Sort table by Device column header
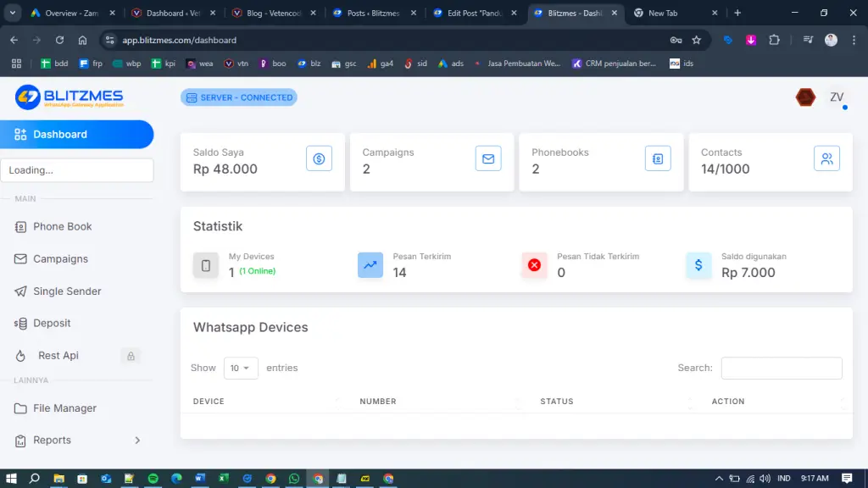868x488 pixels. pyautogui.click(x=209, y=402)
